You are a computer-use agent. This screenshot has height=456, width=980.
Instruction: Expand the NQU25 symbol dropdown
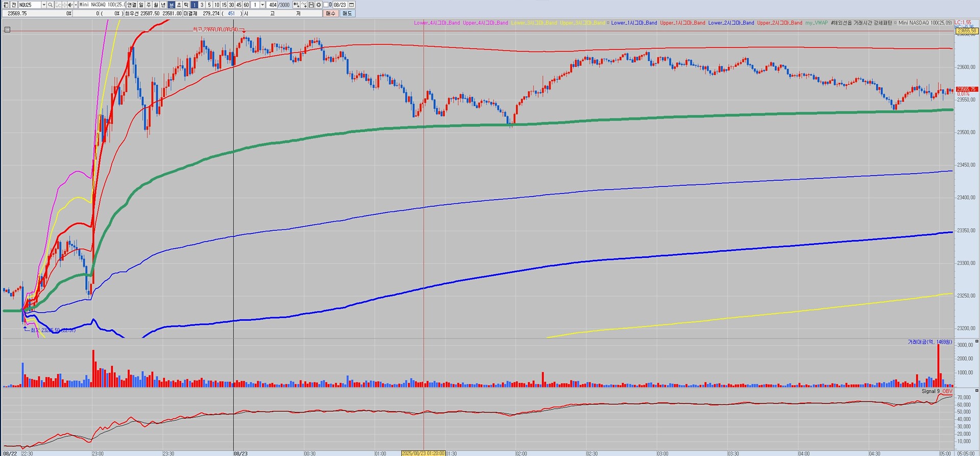coord(43,5)
